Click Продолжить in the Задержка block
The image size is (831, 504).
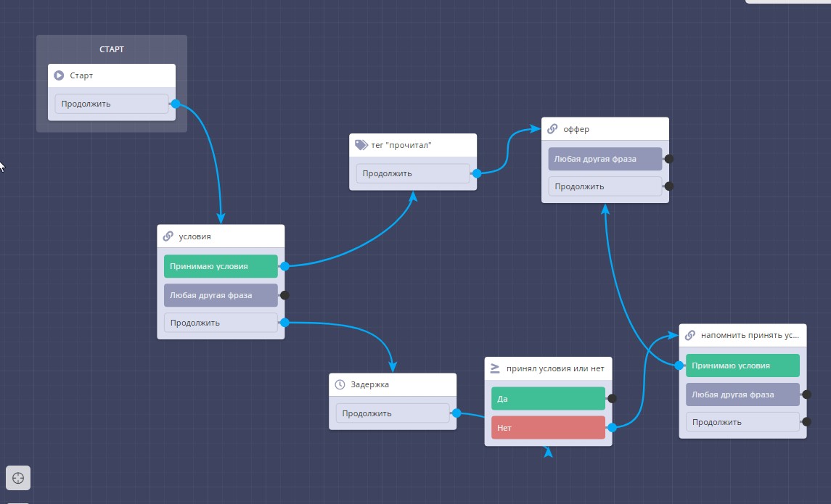pos(392,413)
